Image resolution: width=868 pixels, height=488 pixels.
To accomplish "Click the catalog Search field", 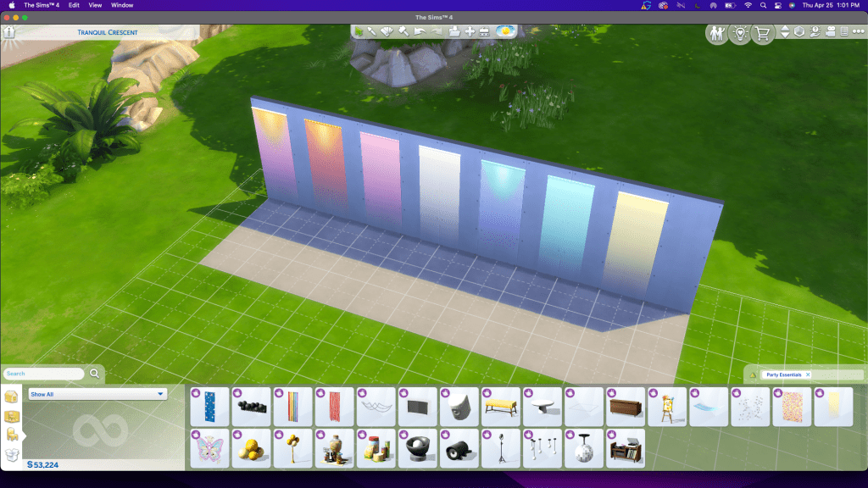I will tap(44, 374).
